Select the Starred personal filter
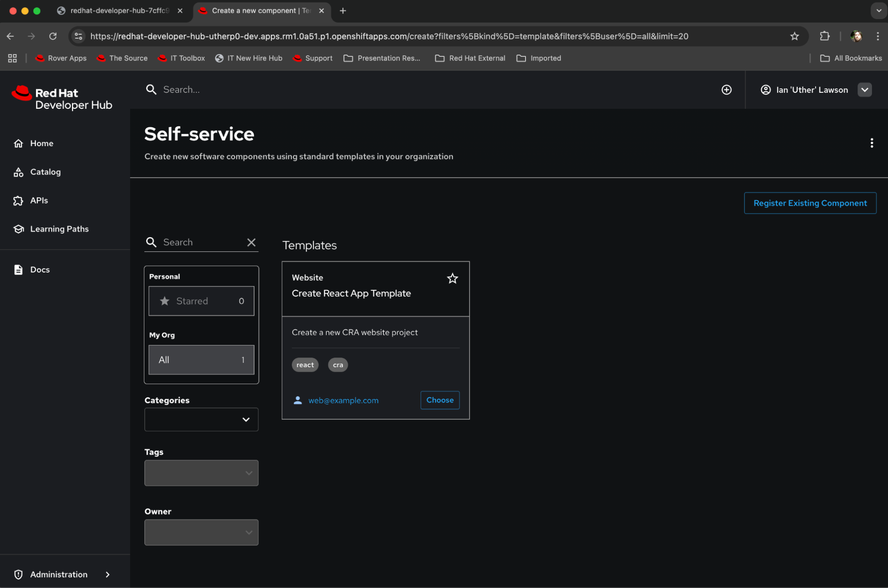Viewport: 888px width, 588px height. pyautogui.click(x=201, y=301)
